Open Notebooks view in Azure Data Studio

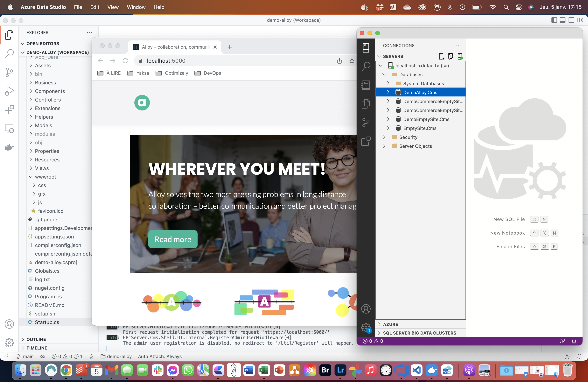point(366,85)
